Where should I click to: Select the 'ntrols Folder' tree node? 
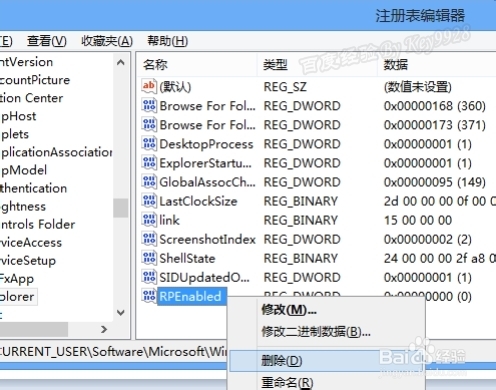38,224
